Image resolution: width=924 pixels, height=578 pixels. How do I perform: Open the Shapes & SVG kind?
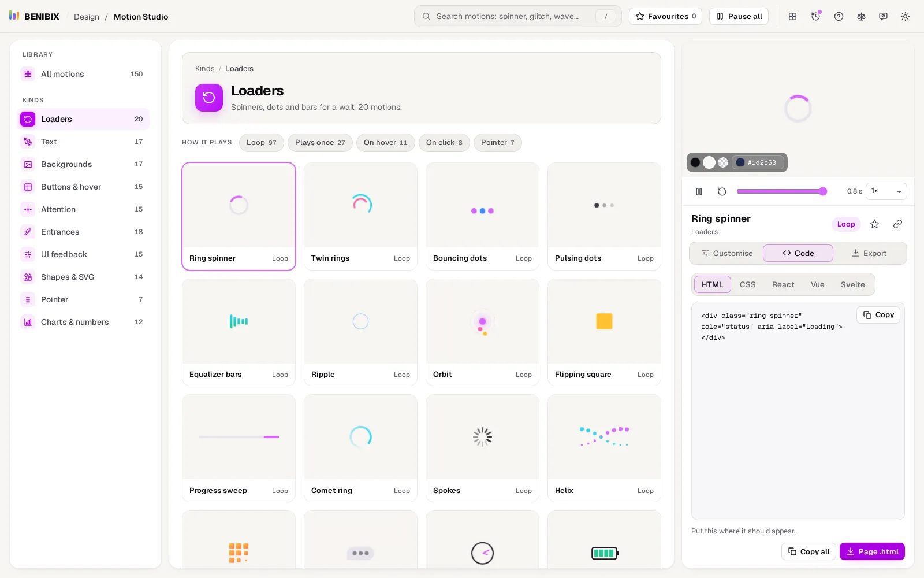(x=84, y=277)
